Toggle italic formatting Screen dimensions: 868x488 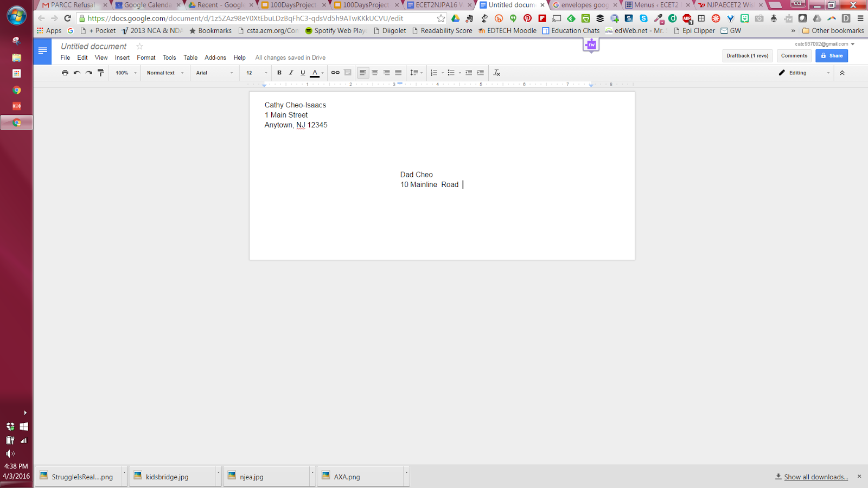click(x=291, y=73)
